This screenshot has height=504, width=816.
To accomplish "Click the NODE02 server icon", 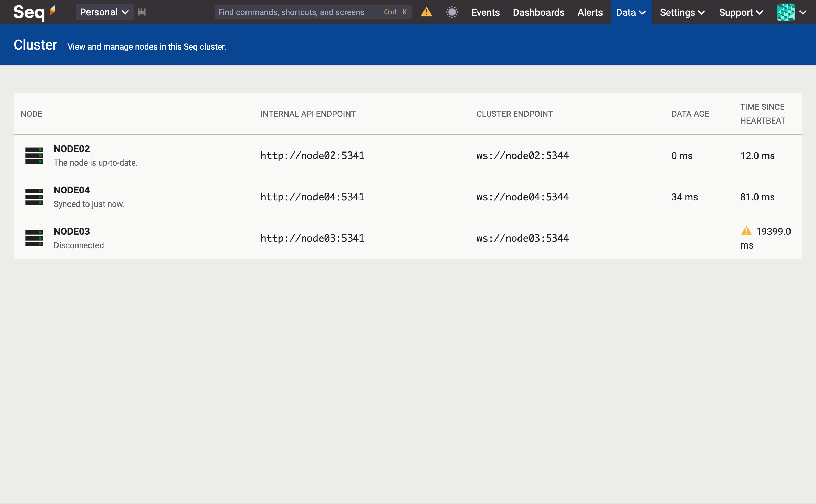I will click(34, 156).
